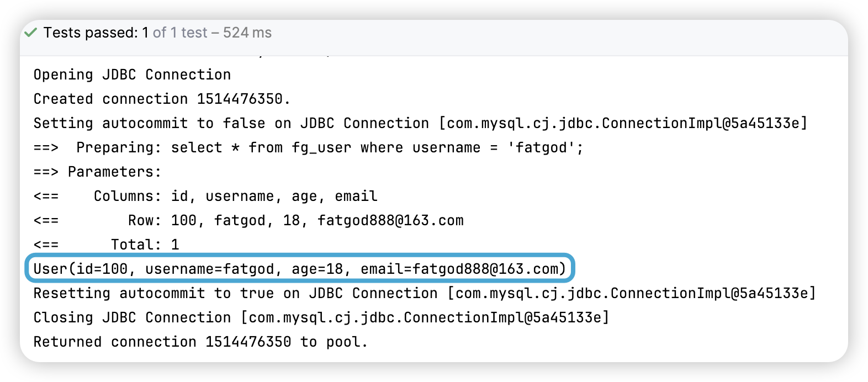Click the "1 of 1 test" count
This screenshot has height=382, width=868.
174,33
